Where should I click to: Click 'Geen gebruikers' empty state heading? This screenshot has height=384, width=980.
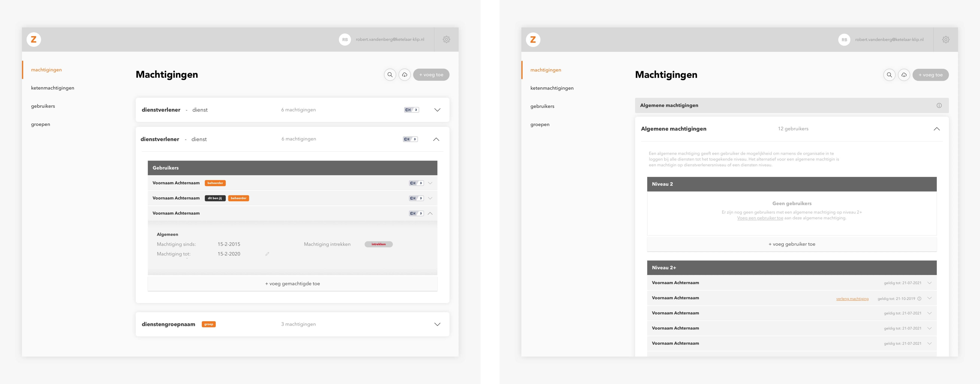(x=792, y=204)
